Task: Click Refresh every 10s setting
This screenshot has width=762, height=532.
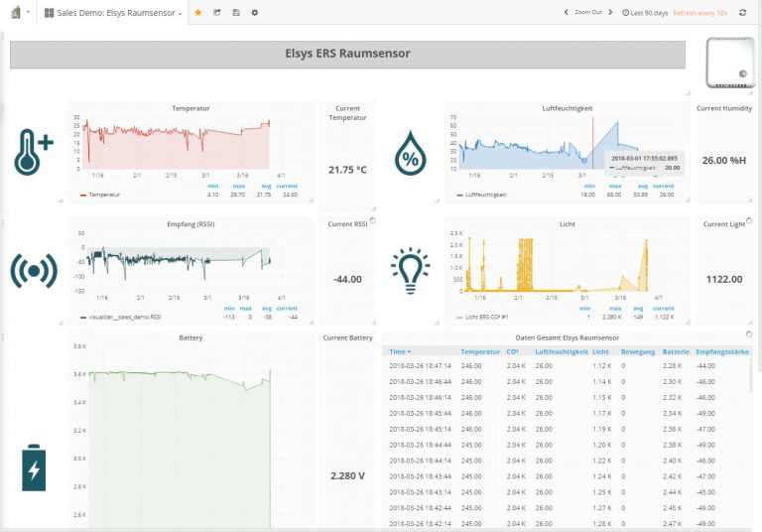Action: coord(699,13)
